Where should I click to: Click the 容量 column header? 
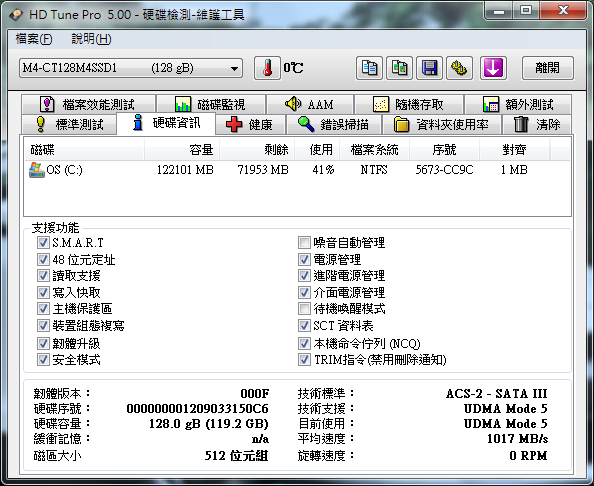pos(182,150)
